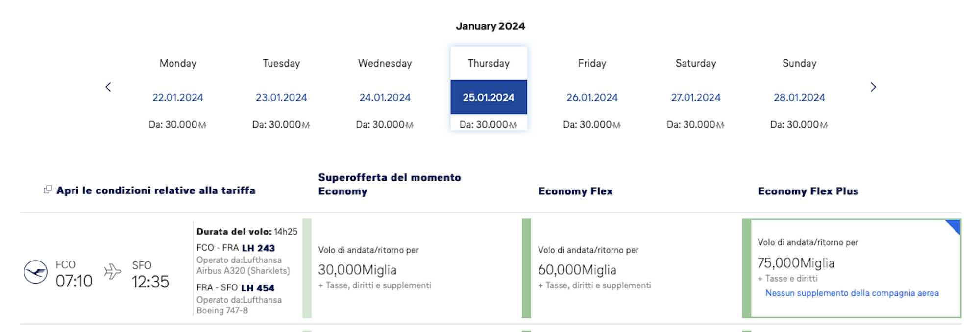Screen dimensions: 980x332
Task: Choose Wednesday 24.01.2024 in calendar strip
Action: pos(385,97)
